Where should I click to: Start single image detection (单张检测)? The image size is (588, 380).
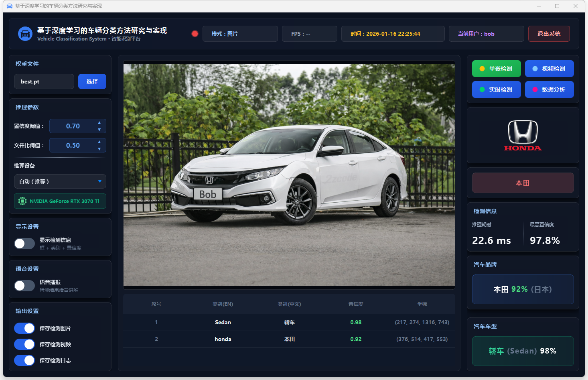pyautogui.click(x=496, y=69)
